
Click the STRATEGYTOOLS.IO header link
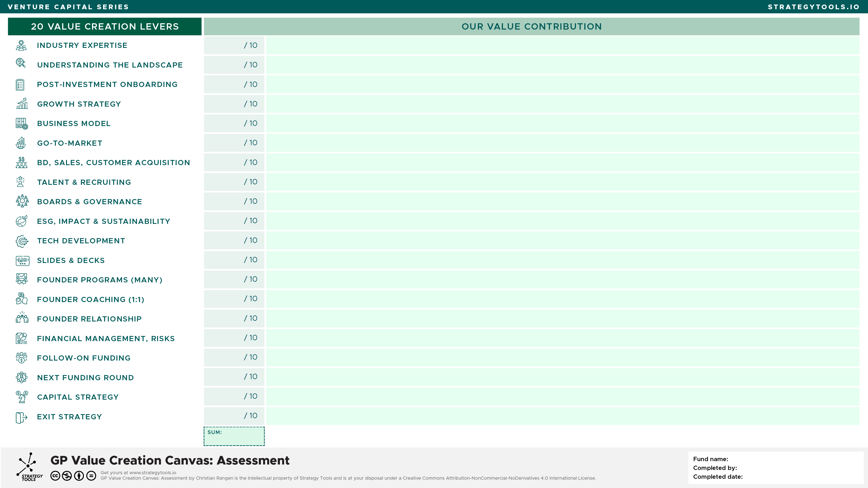click(814, 7)
